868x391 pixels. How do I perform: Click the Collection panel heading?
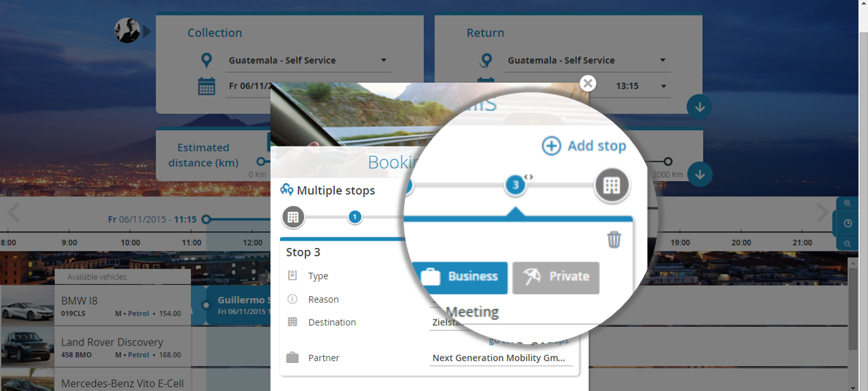[214, 33]
